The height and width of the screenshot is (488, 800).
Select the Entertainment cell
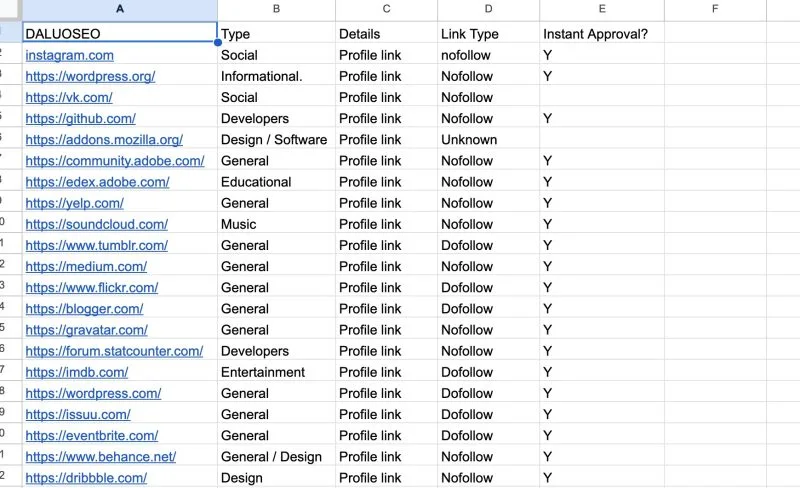click(277, 372)
